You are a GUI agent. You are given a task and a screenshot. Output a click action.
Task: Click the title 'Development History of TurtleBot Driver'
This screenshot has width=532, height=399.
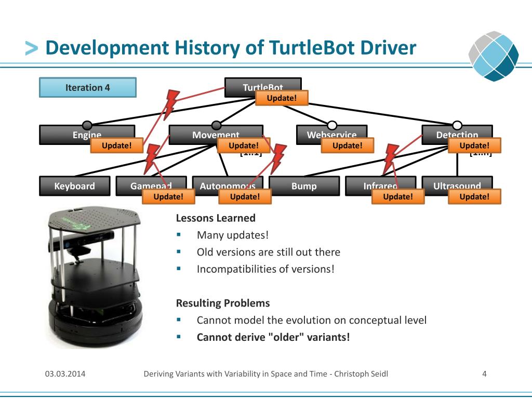tap(231, 48)
